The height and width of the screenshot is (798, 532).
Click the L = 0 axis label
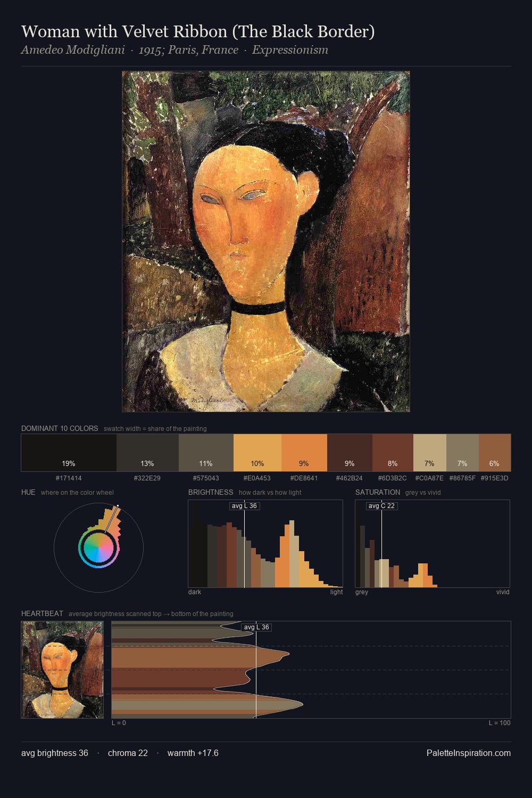tap(119, 723)
